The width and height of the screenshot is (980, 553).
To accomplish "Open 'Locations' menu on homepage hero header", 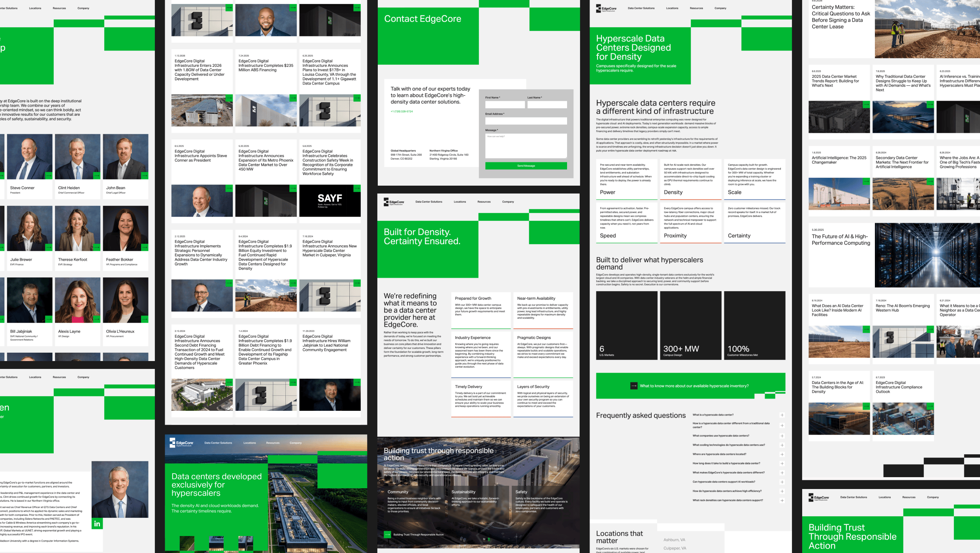I will pyautogui.click(x=250, y=443).
